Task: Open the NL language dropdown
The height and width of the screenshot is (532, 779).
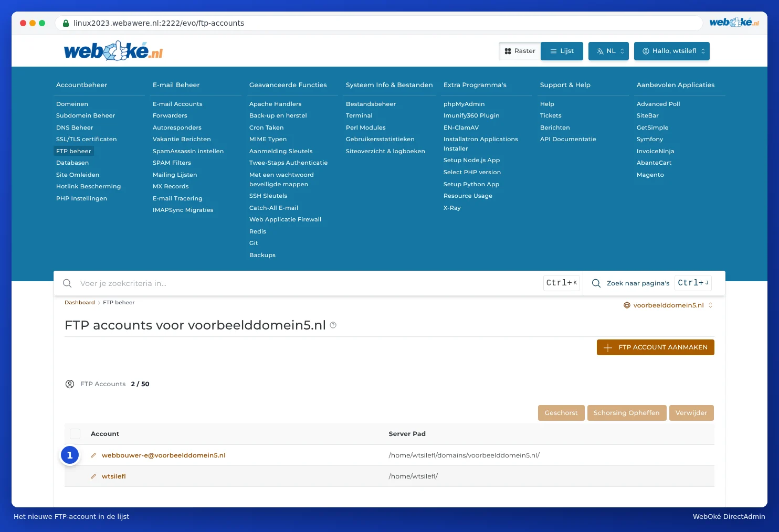Action: (x=608, y=51)
